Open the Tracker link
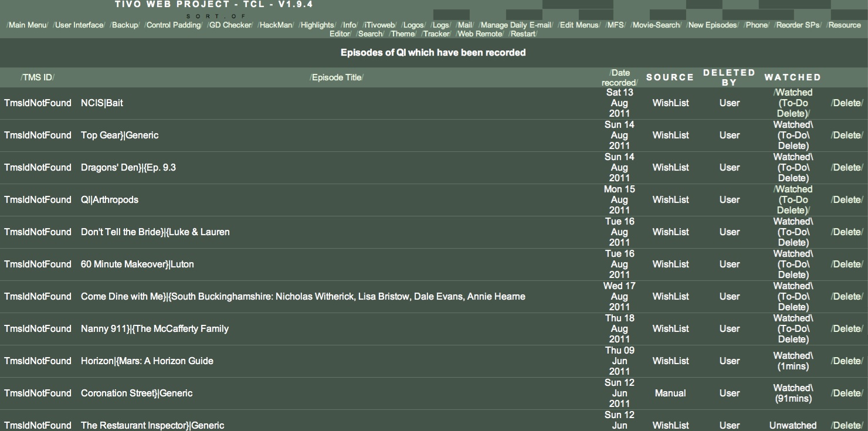Screen dimensions: 868x431 436,33
